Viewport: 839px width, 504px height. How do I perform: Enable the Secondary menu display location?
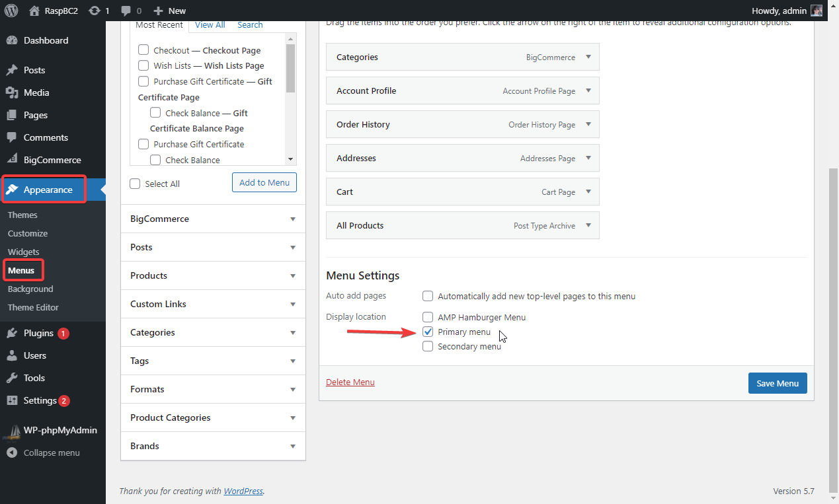428,346
